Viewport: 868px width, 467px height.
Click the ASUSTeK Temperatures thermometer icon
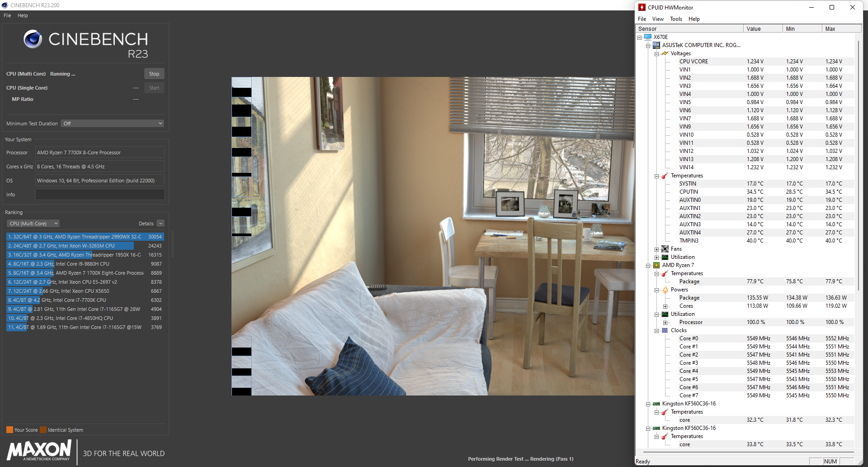point(665,176)
